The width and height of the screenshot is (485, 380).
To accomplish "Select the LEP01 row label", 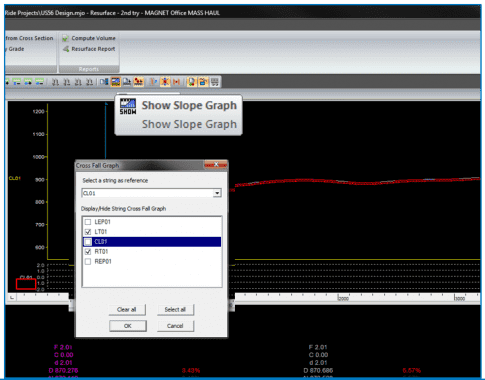I will 102,222.
